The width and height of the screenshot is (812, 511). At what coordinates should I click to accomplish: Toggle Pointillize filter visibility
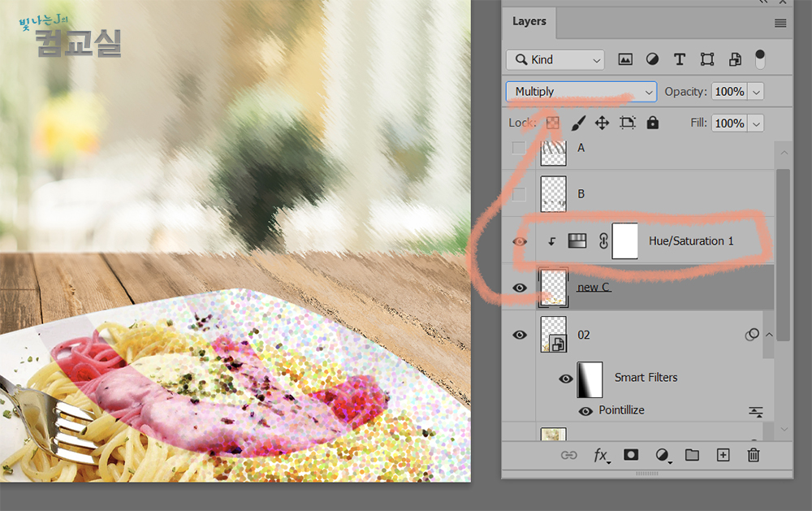pos(585,411)
